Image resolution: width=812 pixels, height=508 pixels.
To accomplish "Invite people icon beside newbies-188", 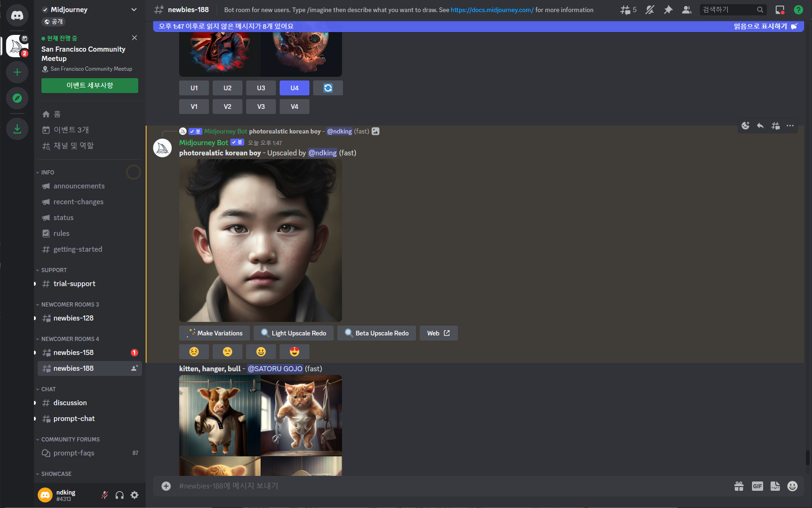I will pyautogui.click(x=134, y=368).
